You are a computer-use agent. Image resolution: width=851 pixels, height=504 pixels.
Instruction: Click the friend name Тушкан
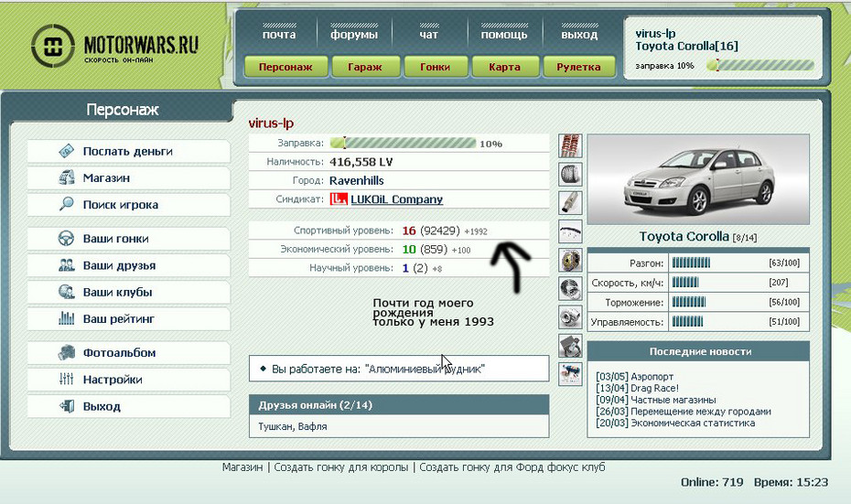pos(275,426)
